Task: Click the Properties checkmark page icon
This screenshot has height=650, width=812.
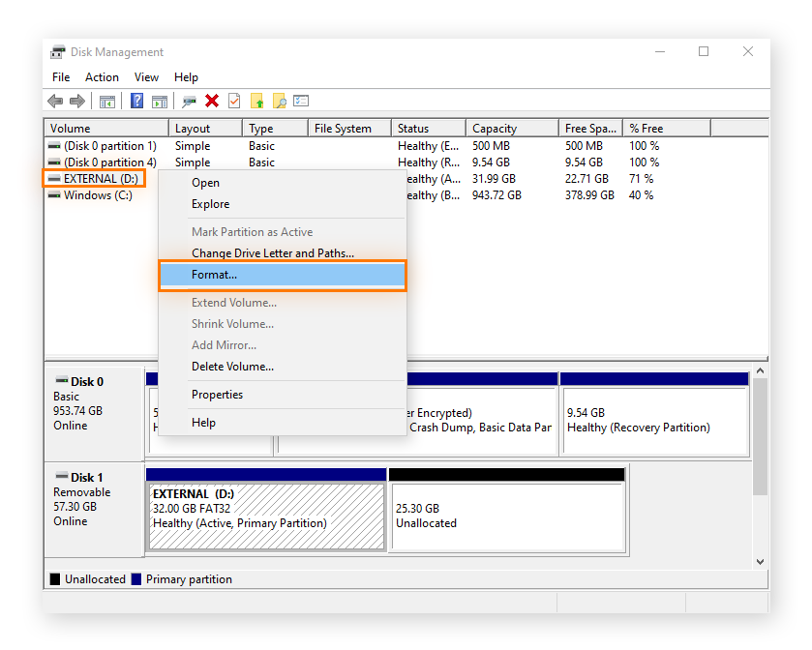Action: tap(234, 101)
